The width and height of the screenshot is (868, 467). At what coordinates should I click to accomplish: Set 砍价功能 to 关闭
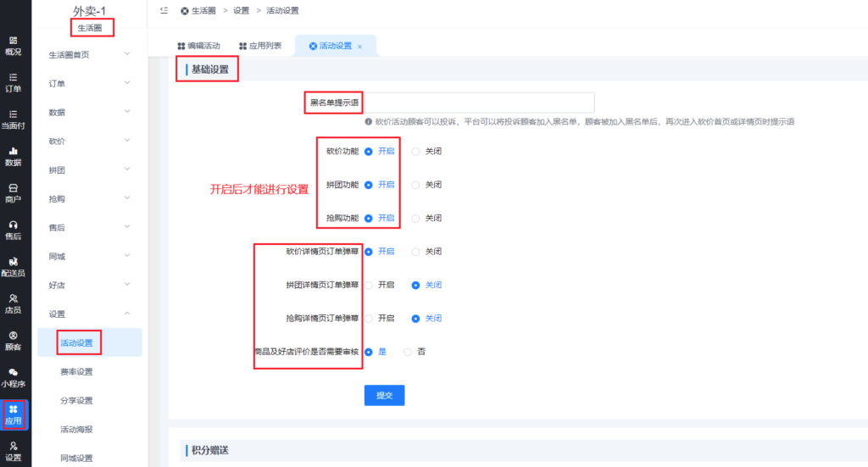pyautogui.click(x=415, y=152)
